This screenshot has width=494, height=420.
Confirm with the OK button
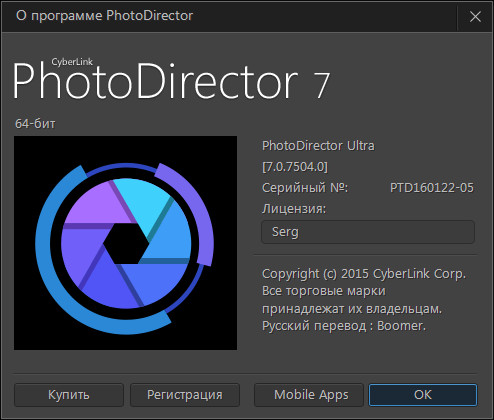pos(423,395)
